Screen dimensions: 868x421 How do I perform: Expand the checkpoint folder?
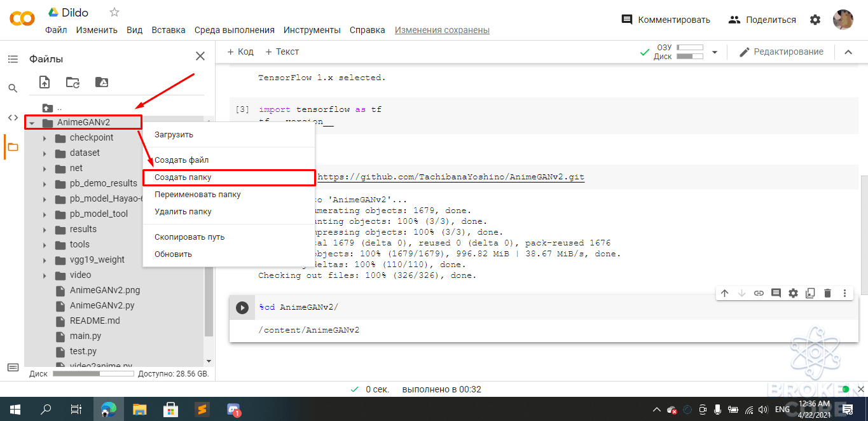click(x=45, y=138)
